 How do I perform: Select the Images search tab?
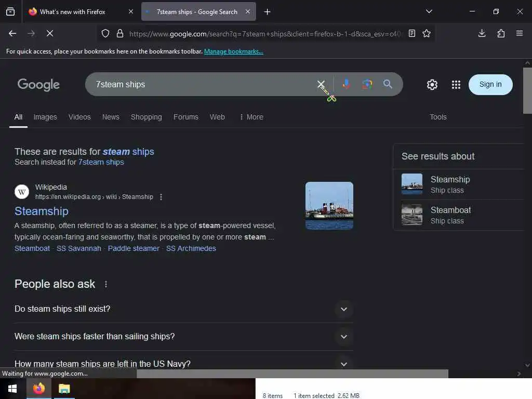[45, 117]
